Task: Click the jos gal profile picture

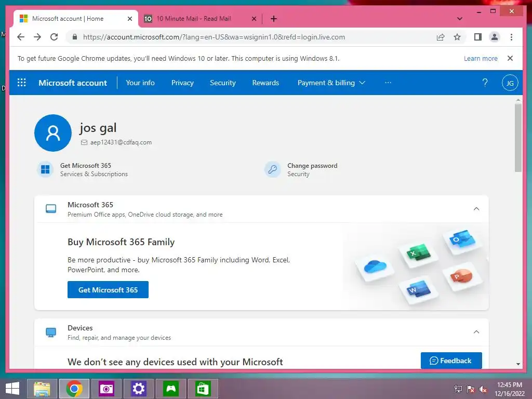Action: tap(53, 133)
